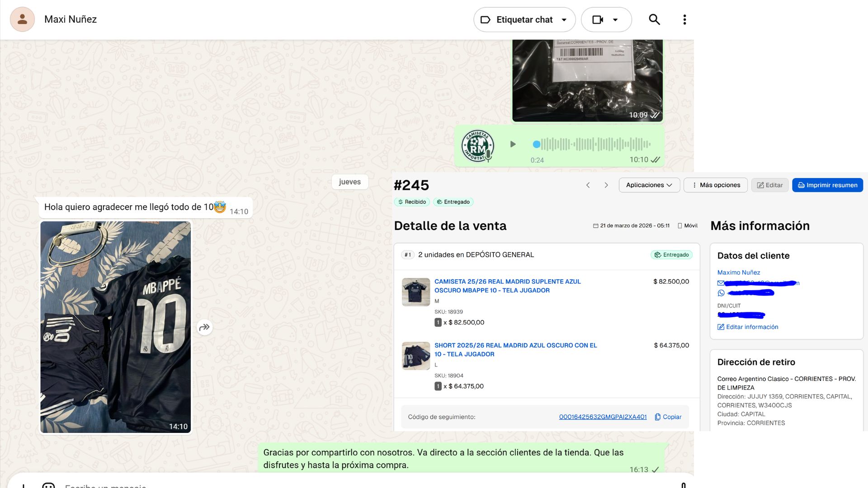Click the Maxi Nuñez contact name in header
The width and height of the screenshot is (868, 488).
(71, 19)
